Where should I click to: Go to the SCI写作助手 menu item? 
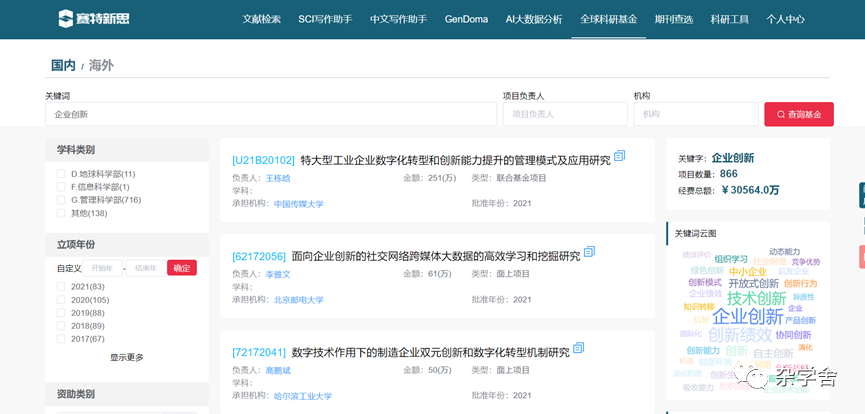click(x=325, y=19)
